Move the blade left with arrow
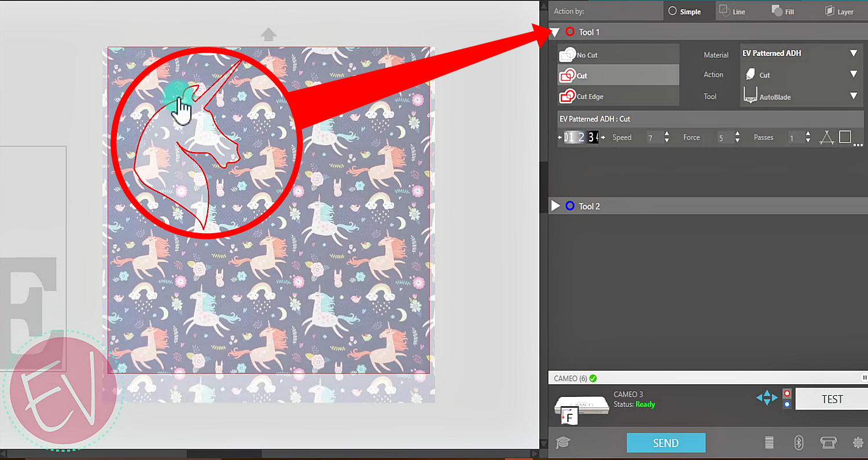Screen dimensions: 868x460 pos(760,398)
